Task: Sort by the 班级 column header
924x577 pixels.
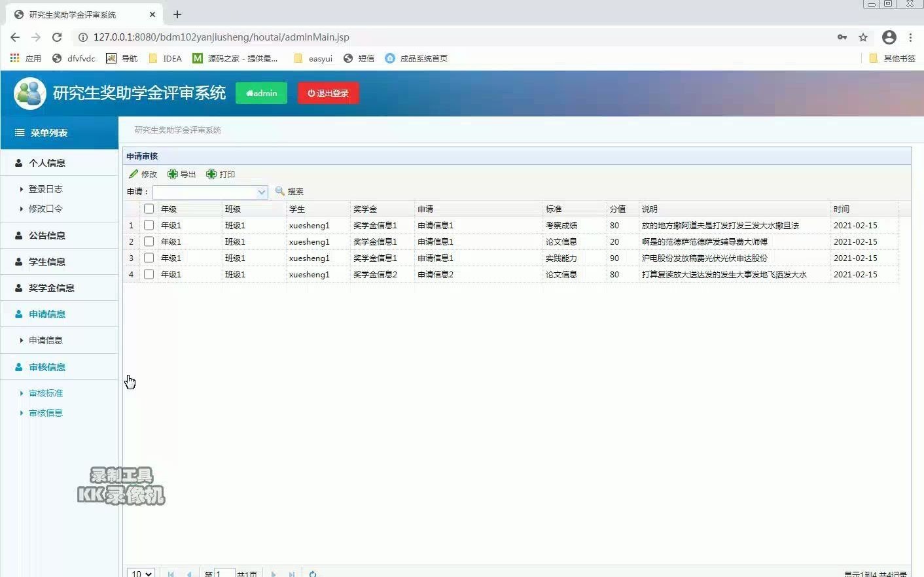Action: point(254,209)
